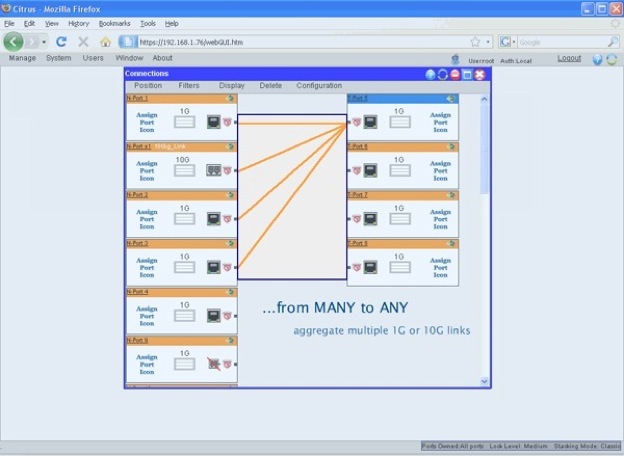The height and width of the screenshot is (456, 624).
Task: Click the T-Port 5 jack icon
Action: point(370,122)
